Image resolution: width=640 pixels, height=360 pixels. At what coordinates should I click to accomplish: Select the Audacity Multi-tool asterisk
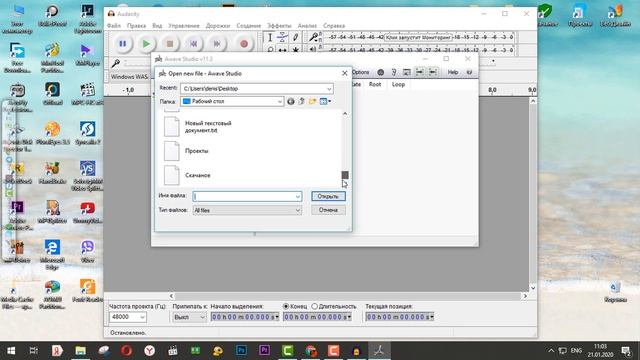296,50
